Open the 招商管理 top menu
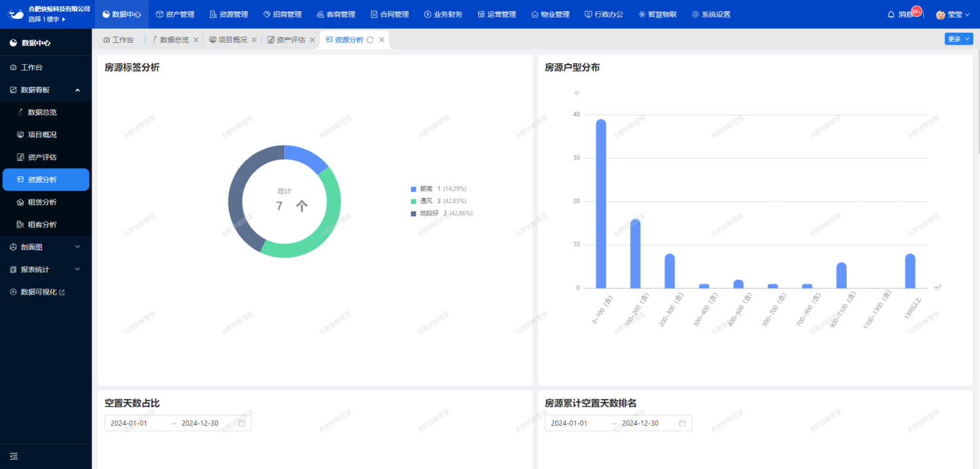Image resolution: width=980 pixels, height=469 pixels. click(282, 14)
